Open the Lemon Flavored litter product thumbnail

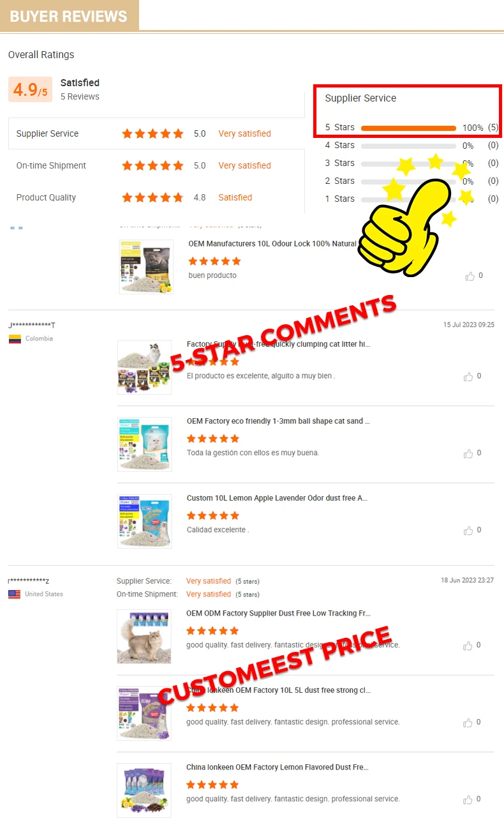[x=144, y=790]
